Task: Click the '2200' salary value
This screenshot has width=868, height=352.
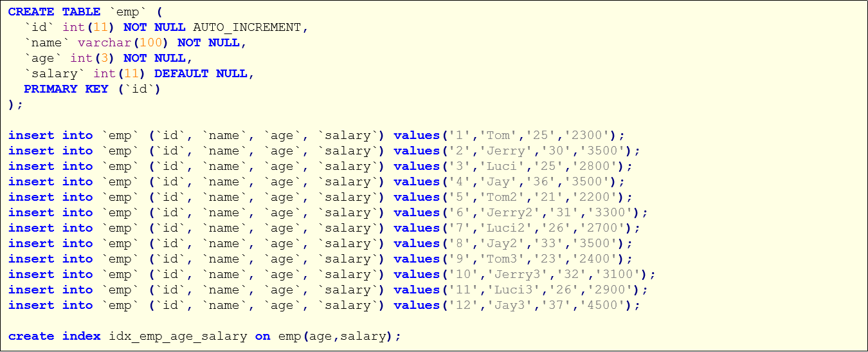Action: pyautogui.click(x=595, y=197)
